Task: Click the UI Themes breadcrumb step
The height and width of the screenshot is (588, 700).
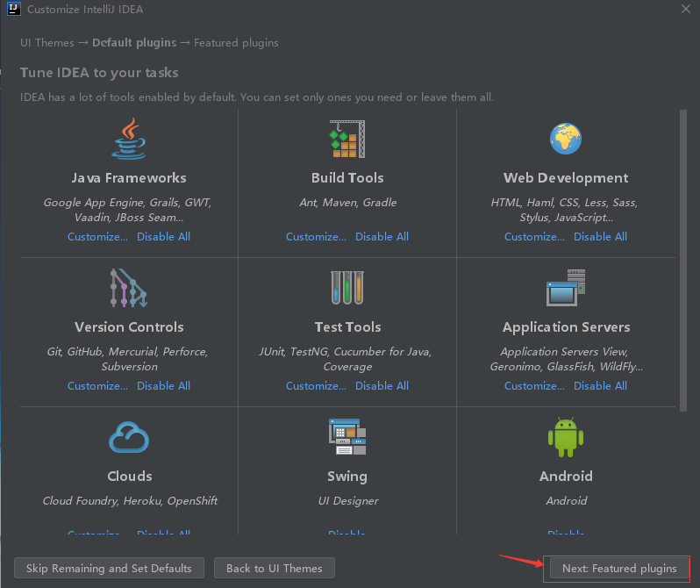Action: [46, 43]
